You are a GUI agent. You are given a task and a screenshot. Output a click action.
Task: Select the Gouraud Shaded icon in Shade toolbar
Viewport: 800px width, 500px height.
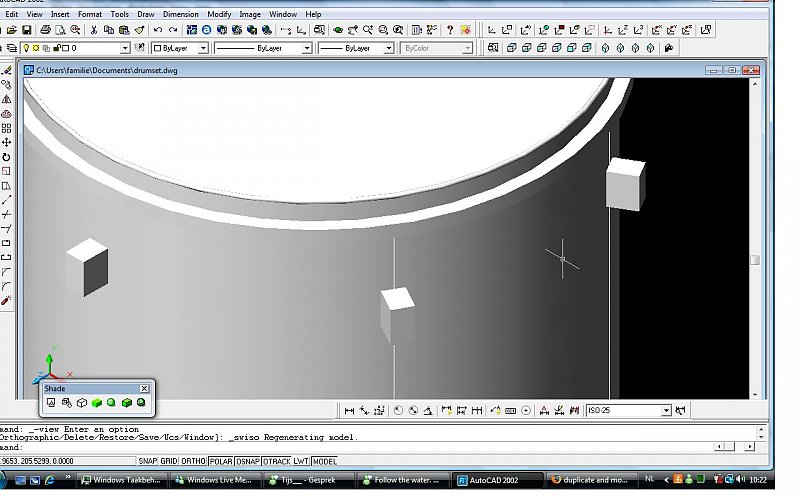111,403
